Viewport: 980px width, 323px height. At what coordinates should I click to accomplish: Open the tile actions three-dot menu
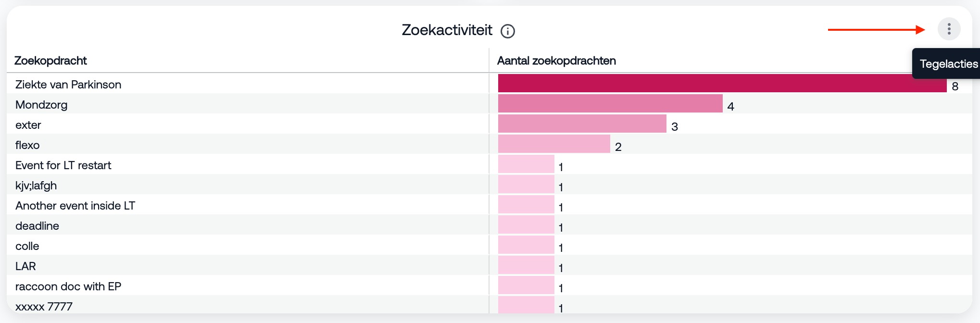coord(949,29)
